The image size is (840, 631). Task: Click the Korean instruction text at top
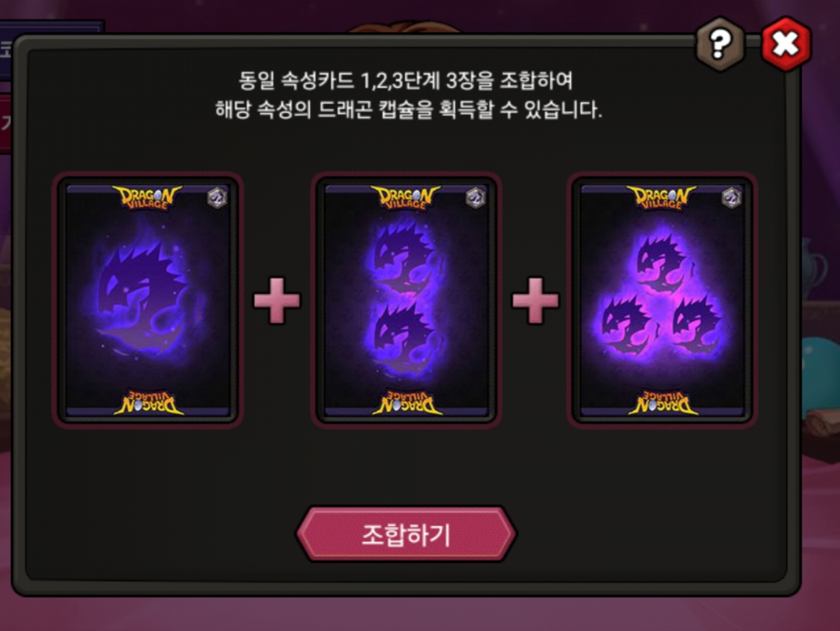[x=408, y=95]
